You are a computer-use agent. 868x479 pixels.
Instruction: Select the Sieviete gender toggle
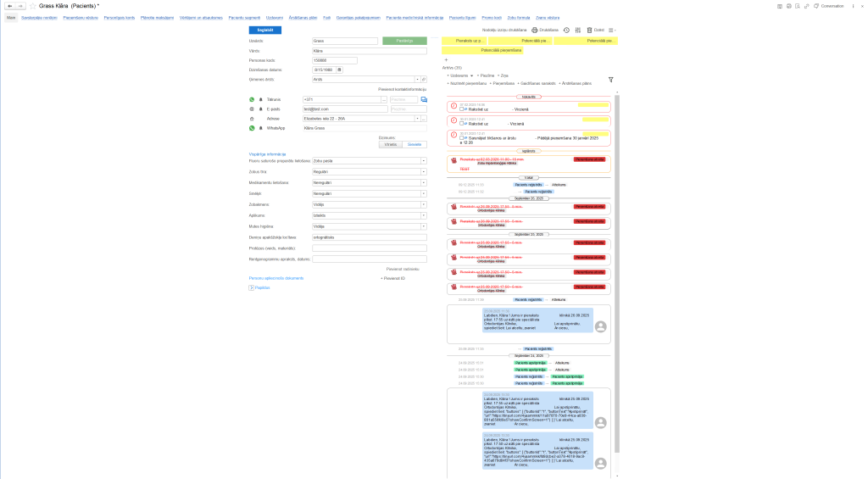pyautogui.click(x=415, y=145)
